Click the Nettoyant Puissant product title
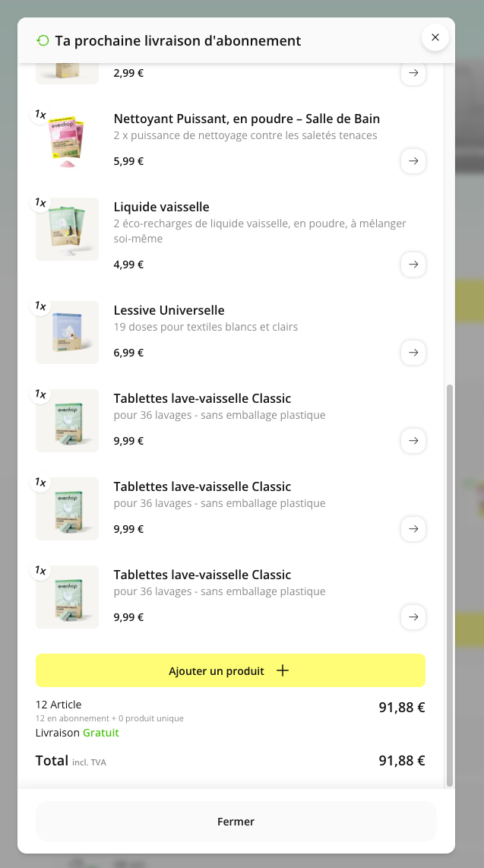Image resolution: width=484 pixels, height=868 pixels. point(246,119)
